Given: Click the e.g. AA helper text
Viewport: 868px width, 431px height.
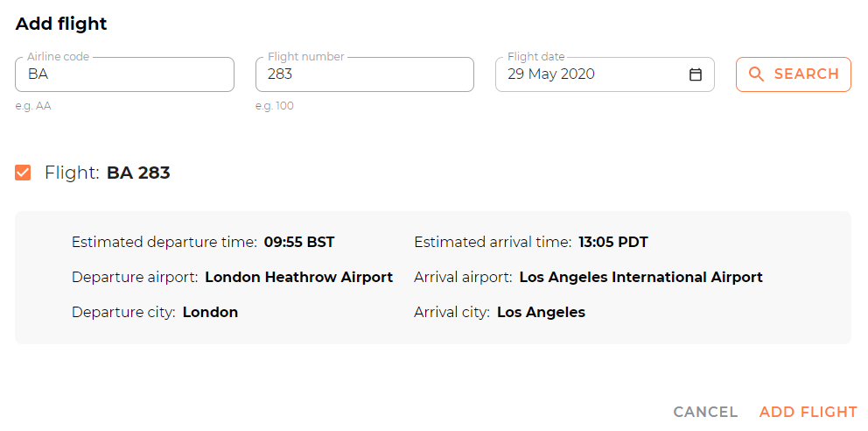Looking at the screenshot, I should (33, 106).
